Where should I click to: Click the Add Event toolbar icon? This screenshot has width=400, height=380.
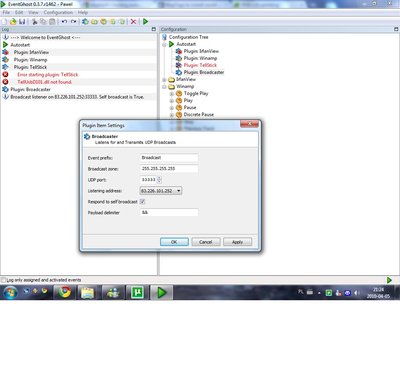(113, 22)
